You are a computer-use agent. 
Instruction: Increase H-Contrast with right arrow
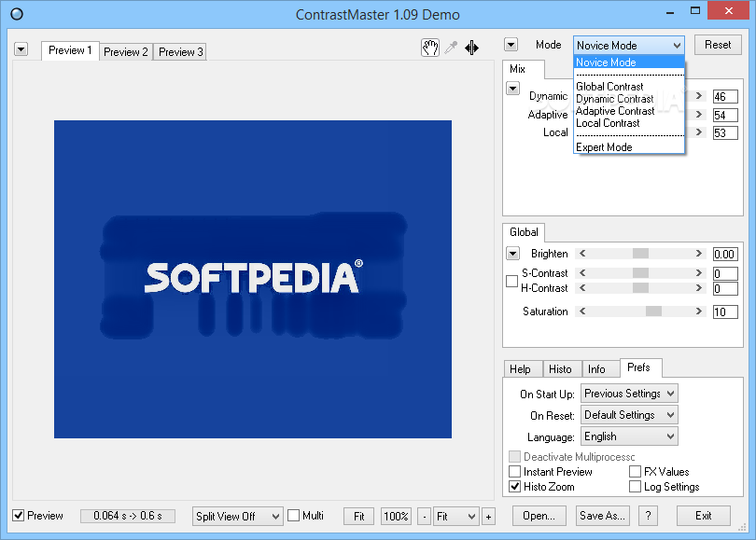click(699, 288)
